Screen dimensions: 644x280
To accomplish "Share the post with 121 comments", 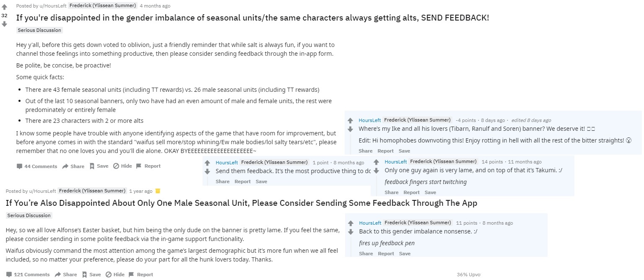I will coord(66,275).
